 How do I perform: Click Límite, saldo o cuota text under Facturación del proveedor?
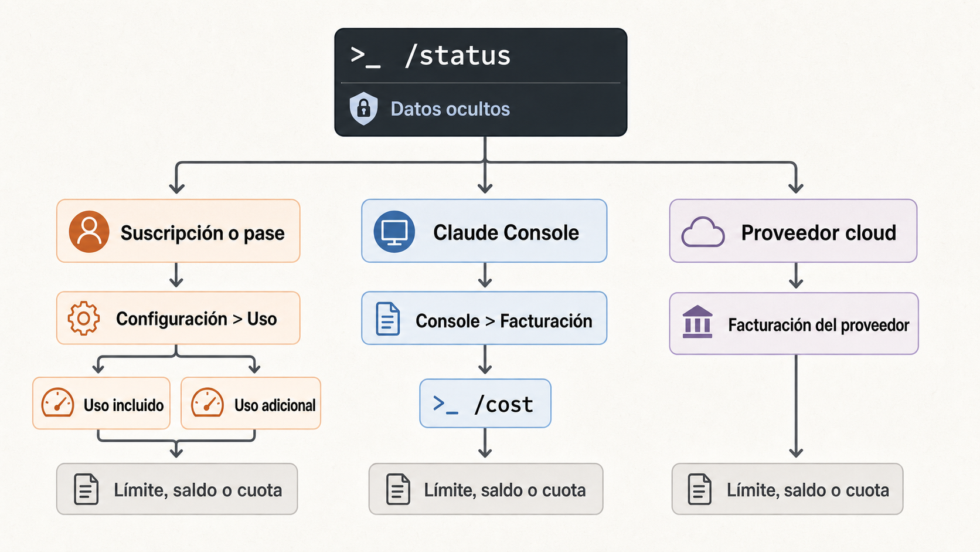pyautogui.click(x=808, y=490)
